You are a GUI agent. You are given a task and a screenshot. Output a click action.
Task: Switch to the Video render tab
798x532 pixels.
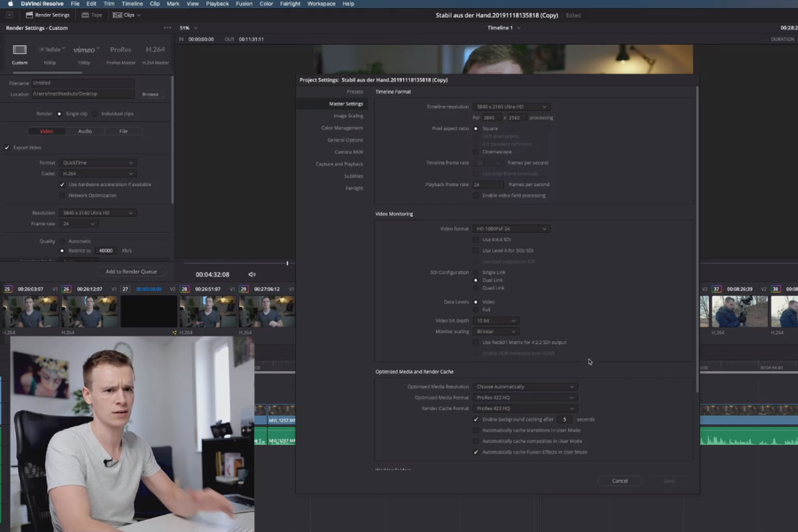click(47, 131)
